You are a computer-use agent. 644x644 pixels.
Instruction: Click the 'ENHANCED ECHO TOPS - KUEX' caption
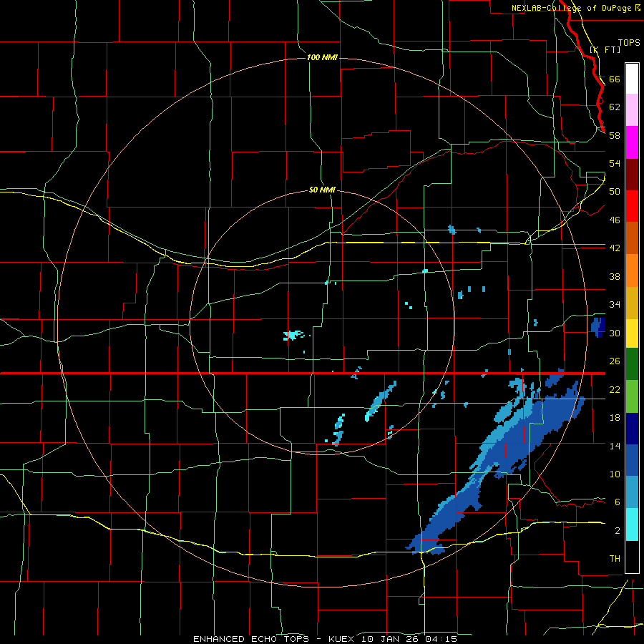click(273, 639)
